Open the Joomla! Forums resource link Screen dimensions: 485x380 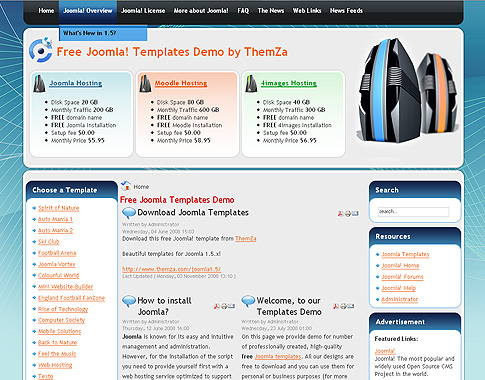pos(402,277)
